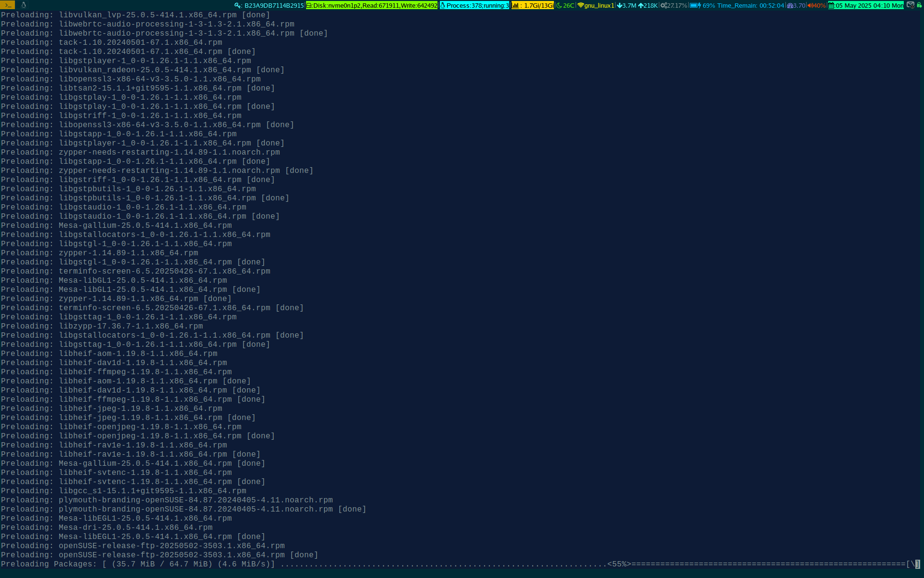Click the libgstaudio-1_0-0 [done] line
Screen dimensions: 924x578
[x=140, y=216]
